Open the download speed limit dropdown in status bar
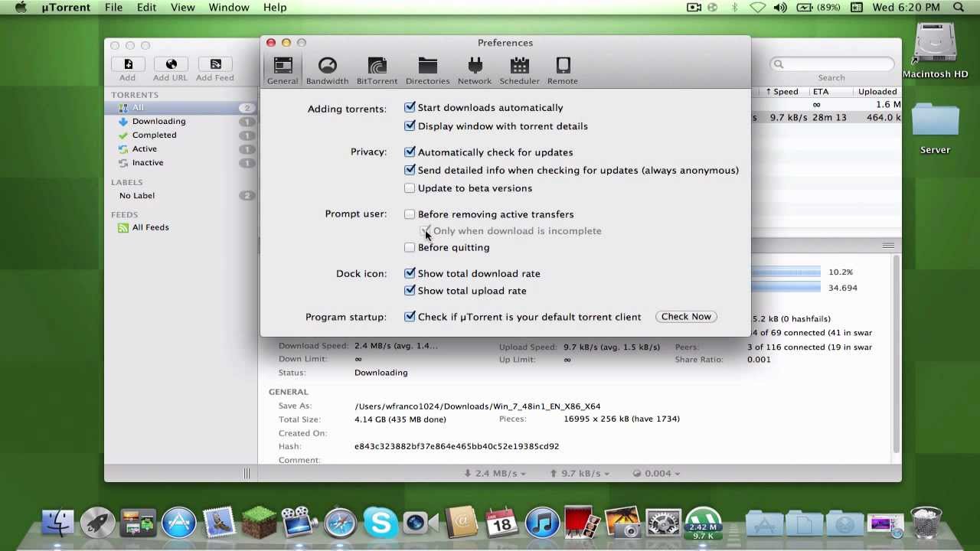 495,474
